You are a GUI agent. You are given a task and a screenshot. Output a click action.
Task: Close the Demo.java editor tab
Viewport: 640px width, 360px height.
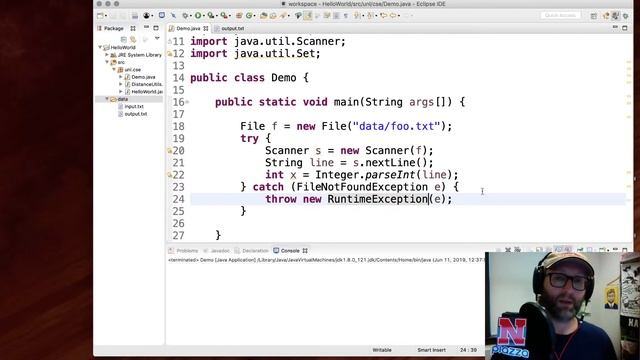click(x=206, y=29)
